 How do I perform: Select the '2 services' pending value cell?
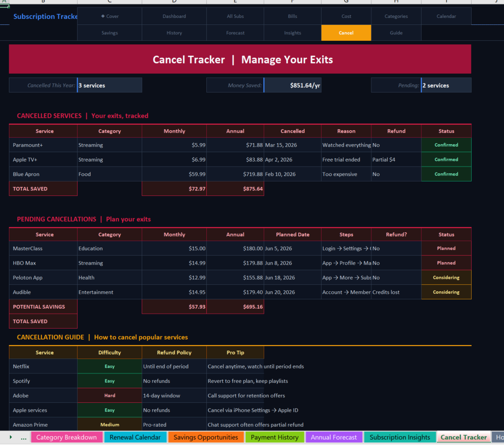446,85
